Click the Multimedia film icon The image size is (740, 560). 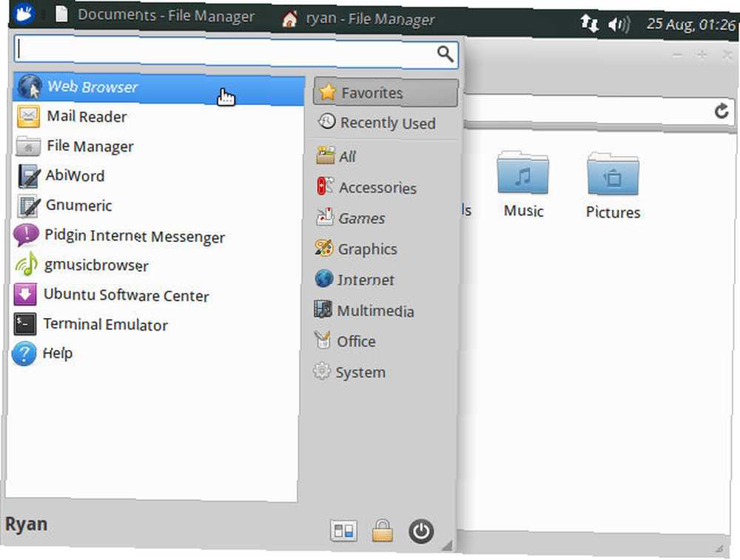click(323, 309)
